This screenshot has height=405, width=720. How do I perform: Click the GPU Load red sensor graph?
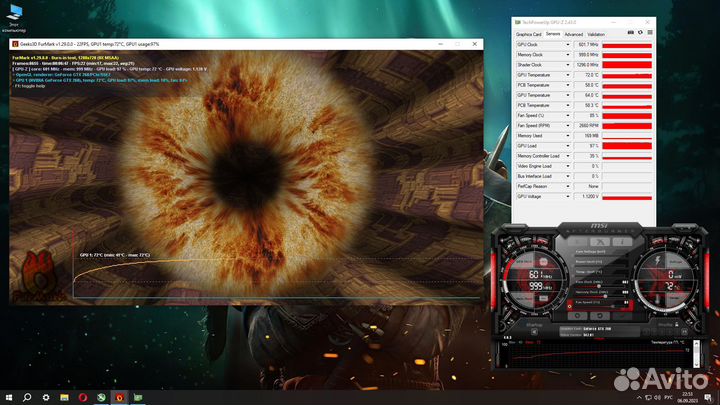click(x=627, y=146)
